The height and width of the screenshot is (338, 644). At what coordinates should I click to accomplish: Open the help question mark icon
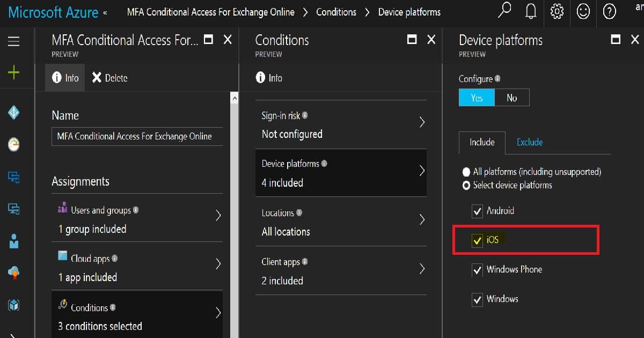point(610,11)
